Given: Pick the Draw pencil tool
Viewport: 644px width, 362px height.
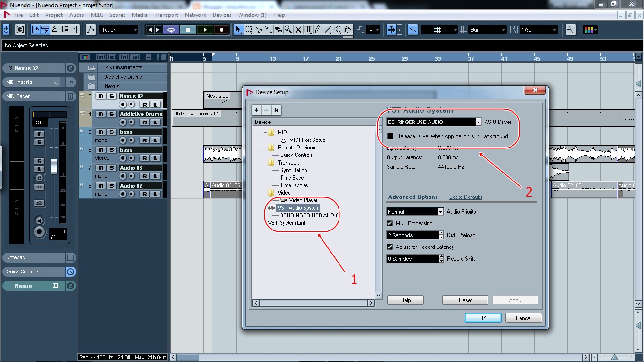Looking at the screenshot, I should point(318,30).
